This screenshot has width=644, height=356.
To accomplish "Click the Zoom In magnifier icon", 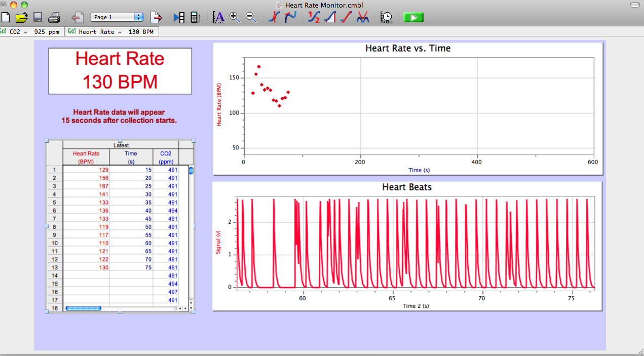I will tap(235, 18).
